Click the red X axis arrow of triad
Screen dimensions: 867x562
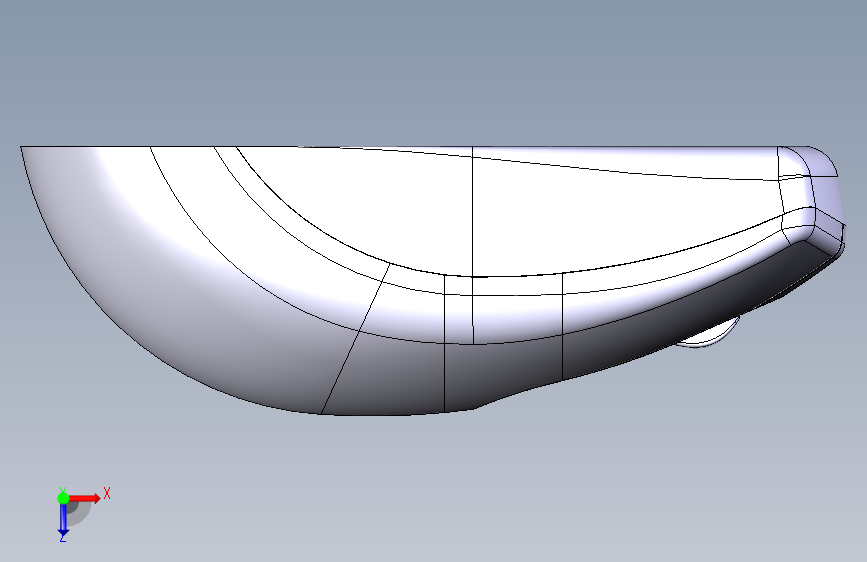click(85, 498)
